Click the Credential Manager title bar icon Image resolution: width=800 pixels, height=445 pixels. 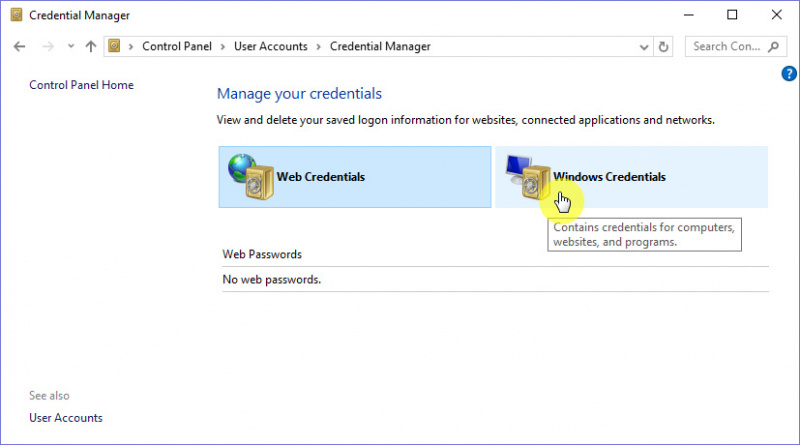pyautogui.click(x=16, y=15)
